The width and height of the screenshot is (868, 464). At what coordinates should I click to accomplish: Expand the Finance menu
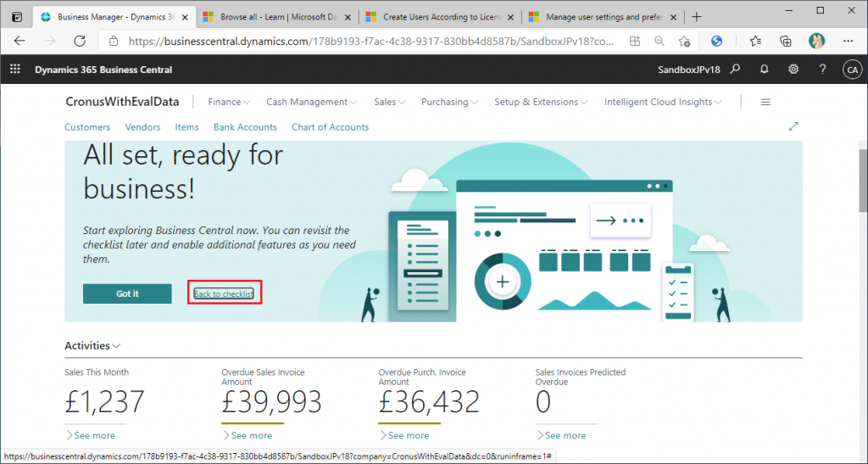229,102
